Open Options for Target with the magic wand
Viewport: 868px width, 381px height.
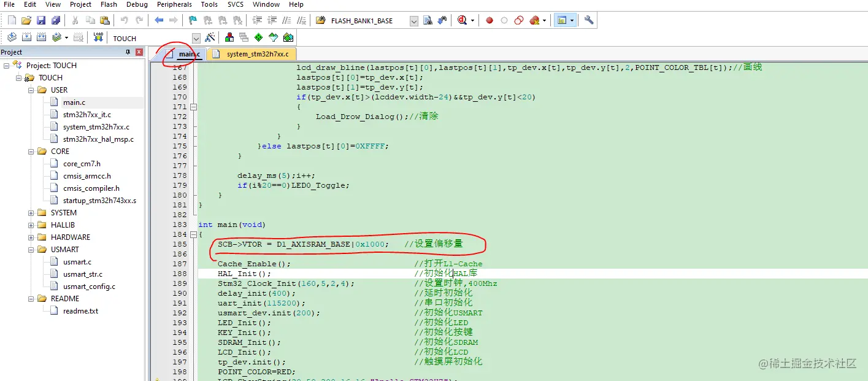coord(210,37)
